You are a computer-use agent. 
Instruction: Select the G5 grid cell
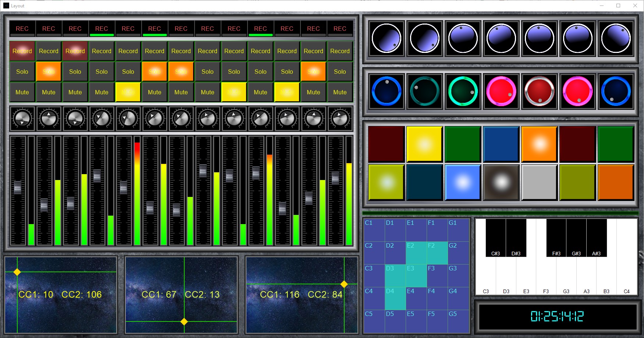click(x=458, y=321)
